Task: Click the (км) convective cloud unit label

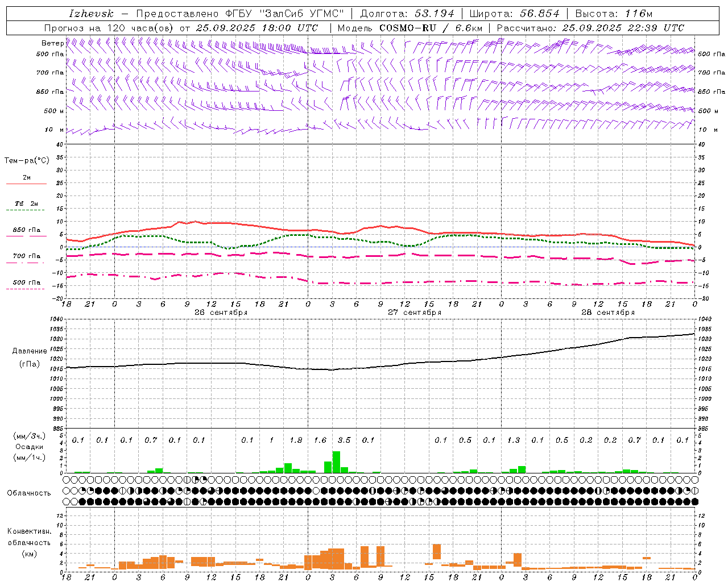Action: [x=30, y=554]
